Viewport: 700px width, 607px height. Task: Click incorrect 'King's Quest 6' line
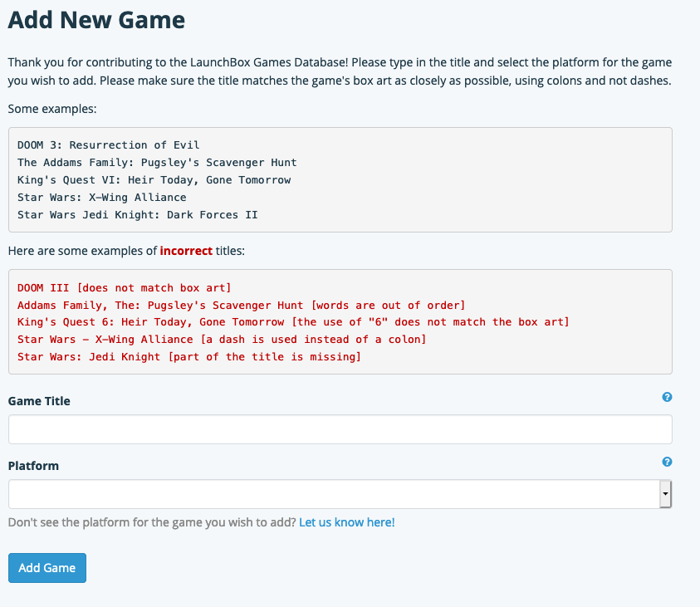(x=293, y=322)
